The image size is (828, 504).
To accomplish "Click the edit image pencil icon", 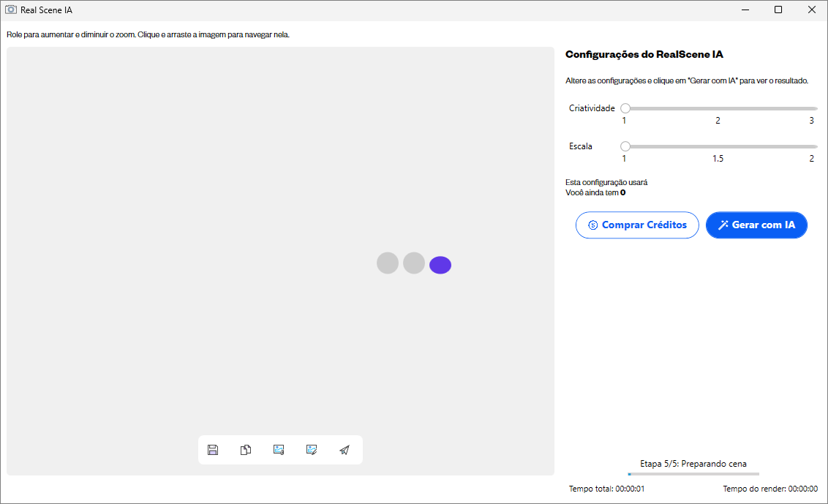I will [x=312, y=450].
